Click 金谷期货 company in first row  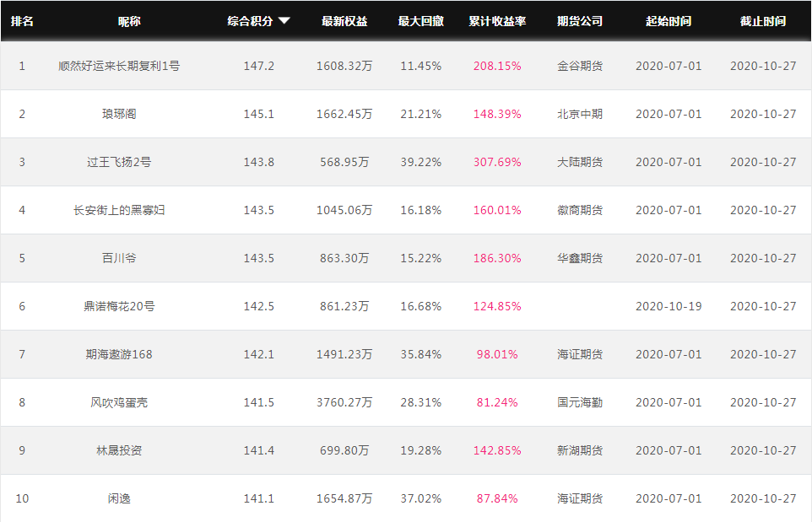tap(580, 66)
